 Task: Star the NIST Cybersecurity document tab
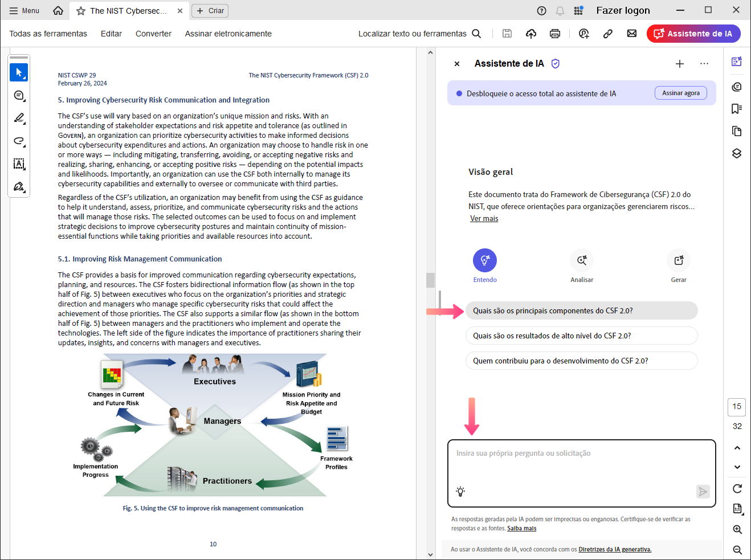coord(81,11)
